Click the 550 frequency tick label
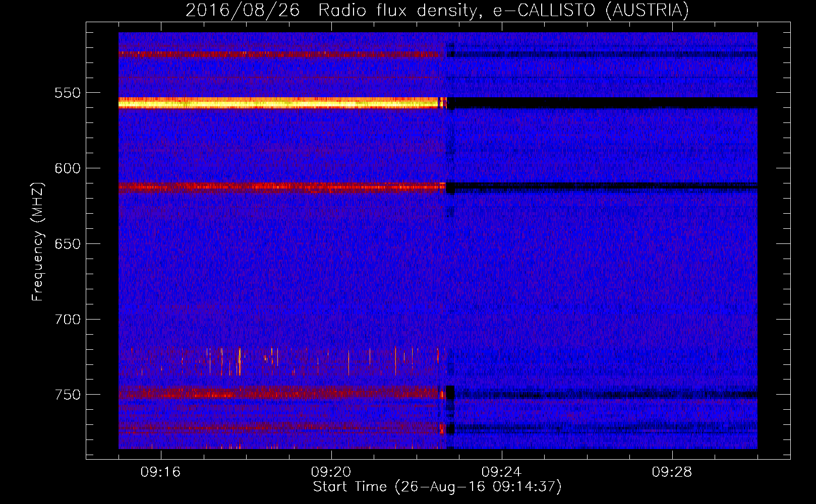Screen dimensions: 816x504 [68, 93]
